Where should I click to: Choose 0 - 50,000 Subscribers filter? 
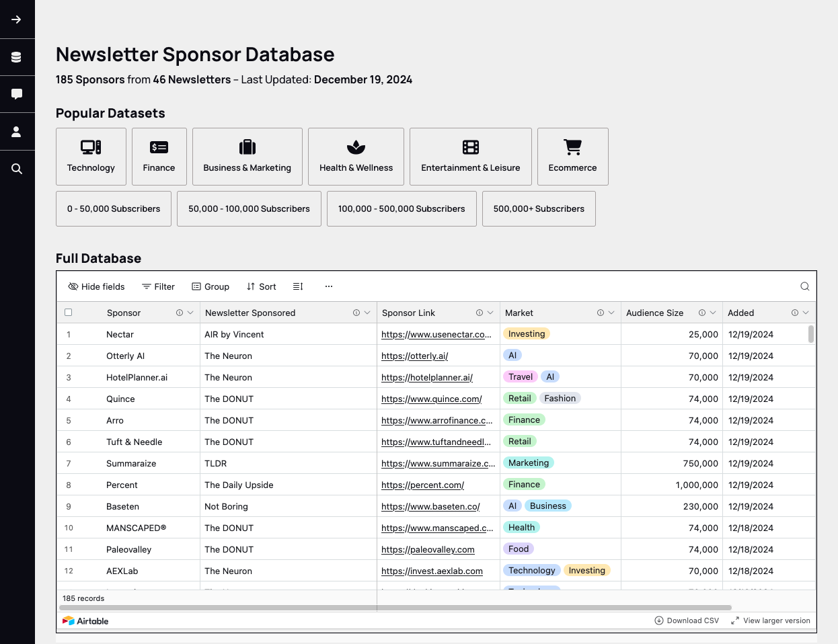[x=114, y=208]
